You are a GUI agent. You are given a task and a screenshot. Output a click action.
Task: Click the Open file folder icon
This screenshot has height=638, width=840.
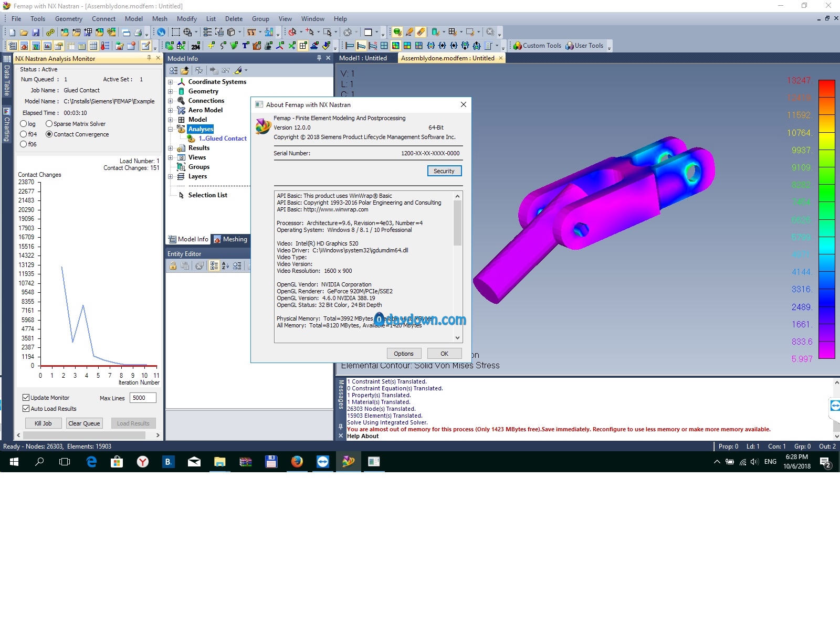[24, 33]
